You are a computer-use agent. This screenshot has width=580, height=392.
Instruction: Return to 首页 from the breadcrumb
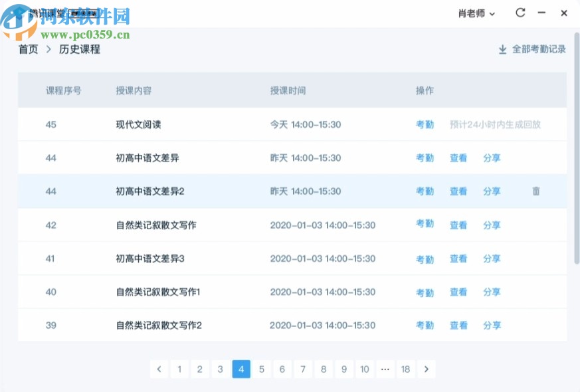pos(28,49)
